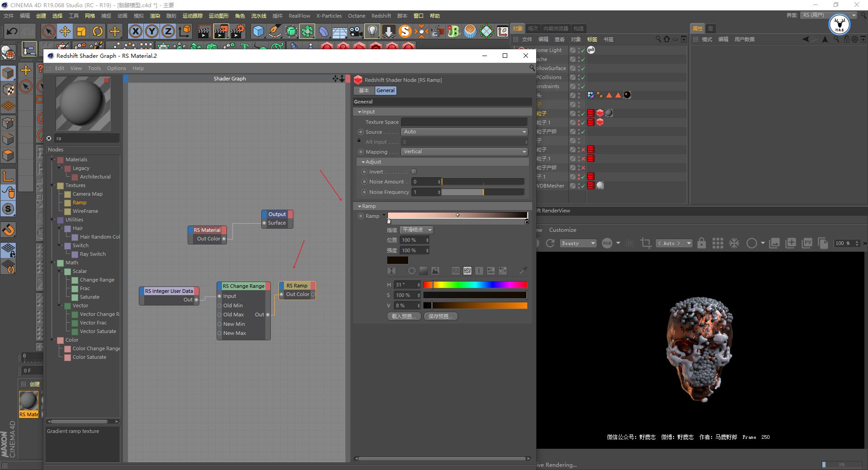
Task: Click the hue slider in the color picker
Action: pos(475,285)
